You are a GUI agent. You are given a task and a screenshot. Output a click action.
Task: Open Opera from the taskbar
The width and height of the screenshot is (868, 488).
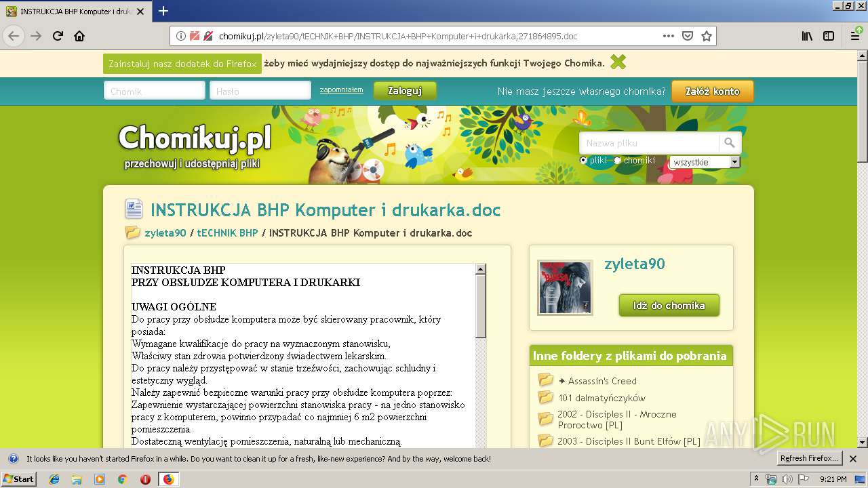[x=145, y=479]
